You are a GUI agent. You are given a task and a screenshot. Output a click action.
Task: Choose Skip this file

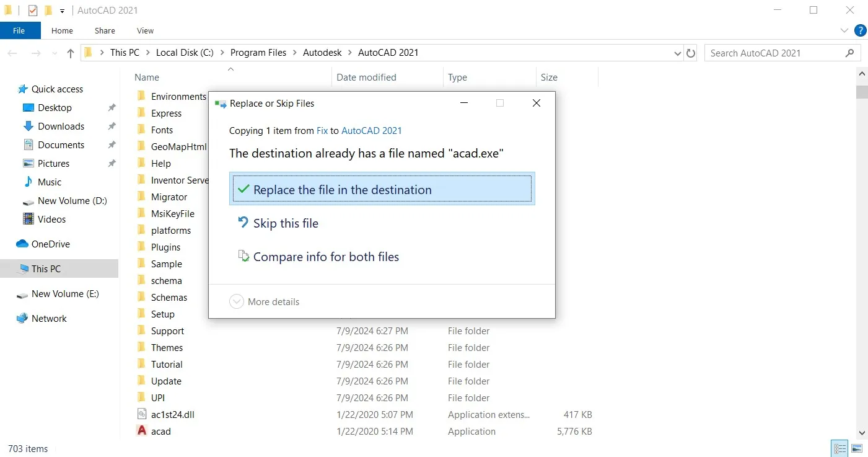click(286, 223)
